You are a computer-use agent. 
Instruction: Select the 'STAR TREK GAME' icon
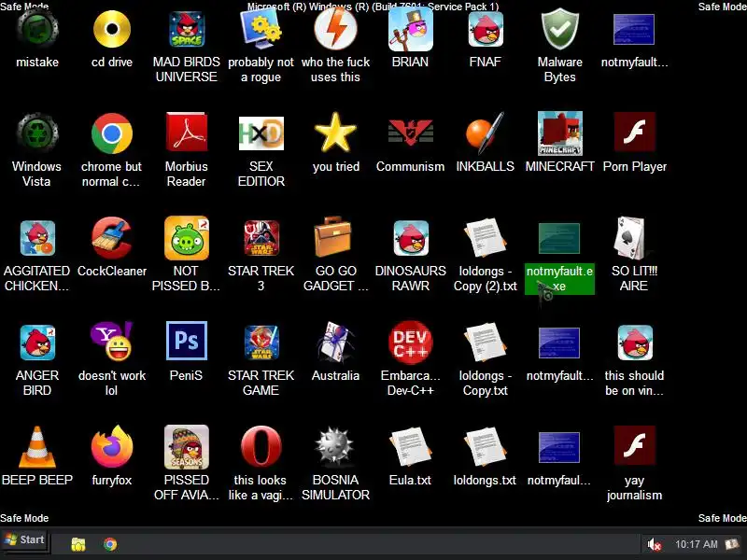[x=261, y=343]
